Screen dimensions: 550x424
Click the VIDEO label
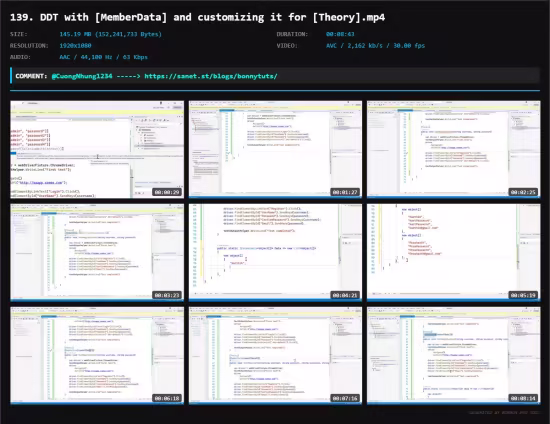pos(287,46)
